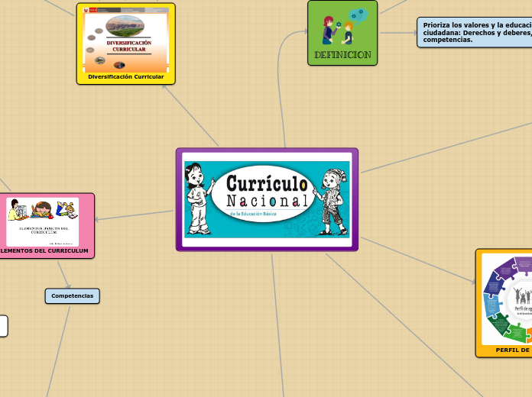Select the central Currículo Nacional node
Image resolution: width=532 pixels, height=397 pixels.
point(267,200)
